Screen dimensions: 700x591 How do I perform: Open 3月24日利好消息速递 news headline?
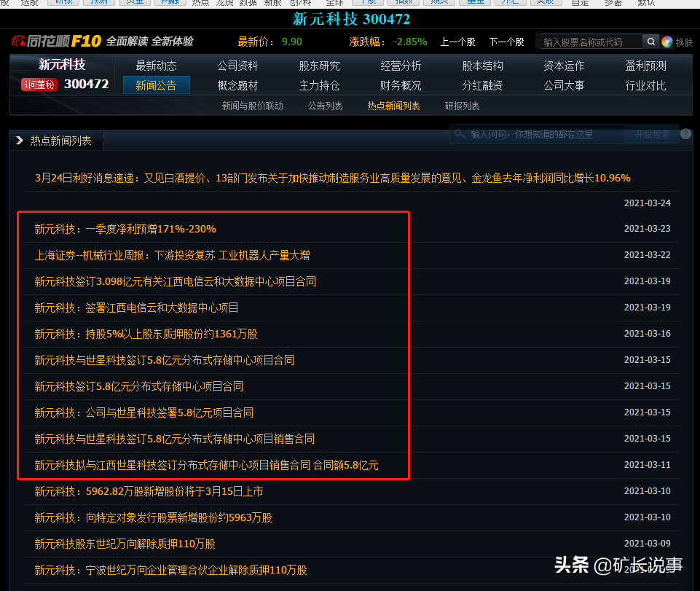pos(333,179)
